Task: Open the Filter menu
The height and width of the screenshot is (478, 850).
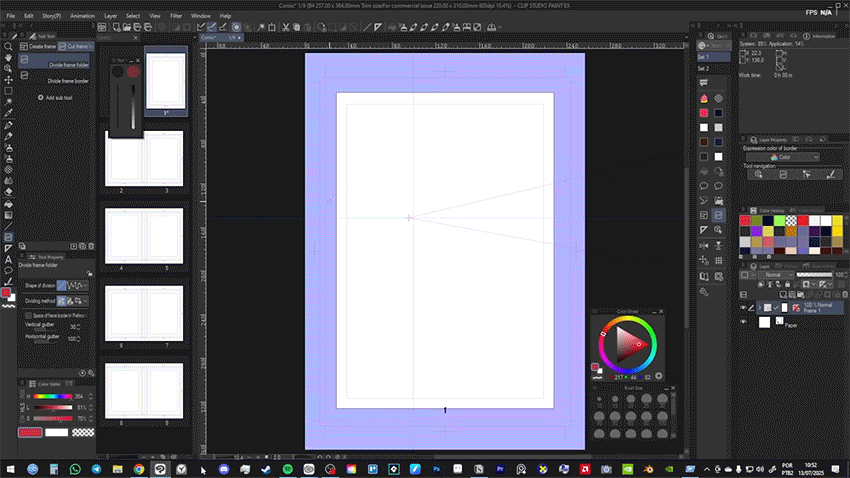Action: pos(176,16)
